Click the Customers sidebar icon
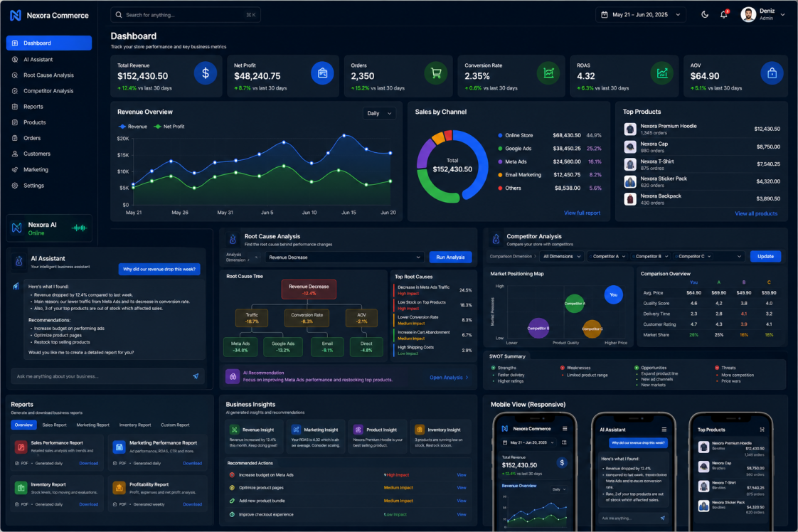 [15, 154]
